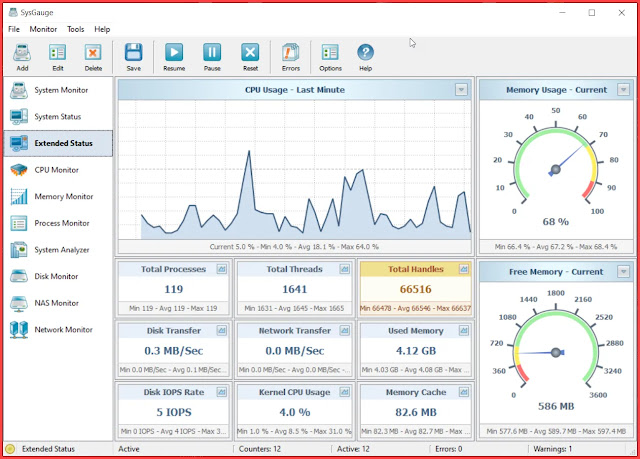Open NAS Monitor from the sidebar
640x459 pixels.
click(58, 303)
